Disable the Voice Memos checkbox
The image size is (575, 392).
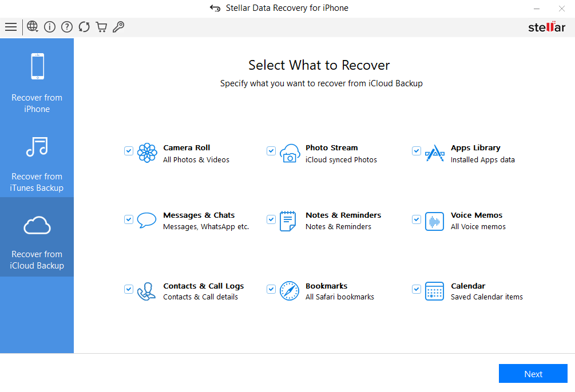click(x=417, y=219)
